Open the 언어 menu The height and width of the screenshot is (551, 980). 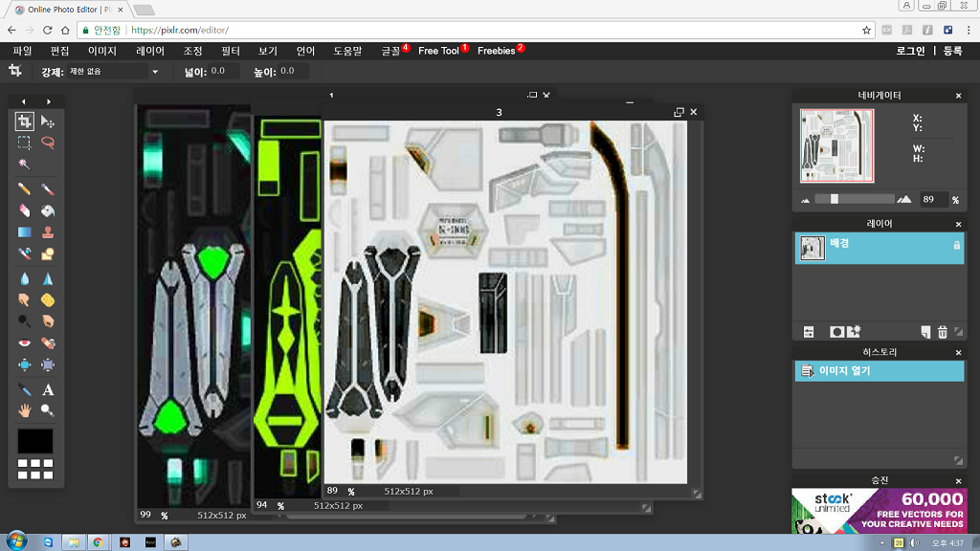click(x=305, y=51)
